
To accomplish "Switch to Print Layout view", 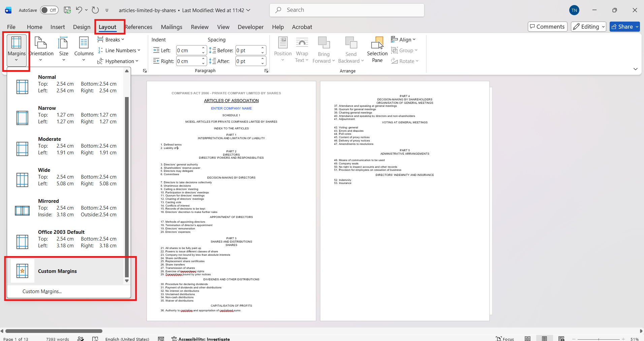I will tap(544, 339).
